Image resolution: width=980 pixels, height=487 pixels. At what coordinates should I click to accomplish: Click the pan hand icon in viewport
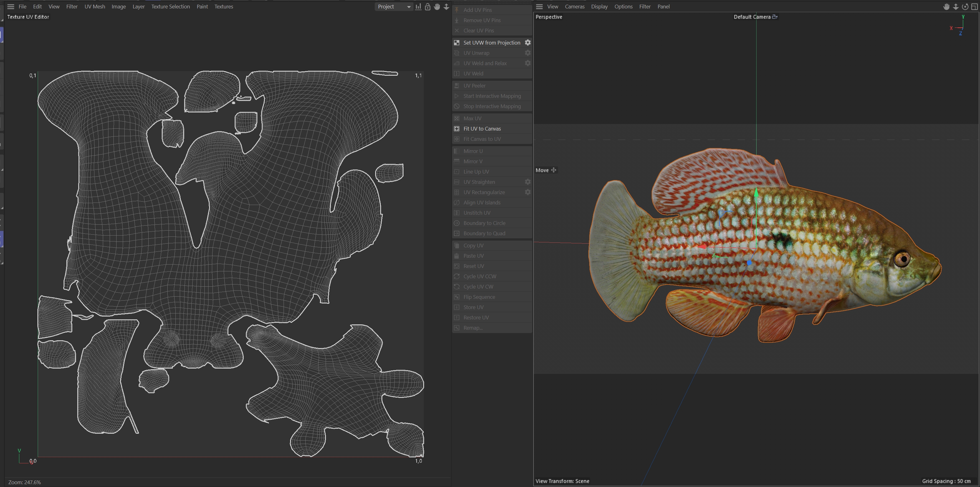(x=946, y=7)
